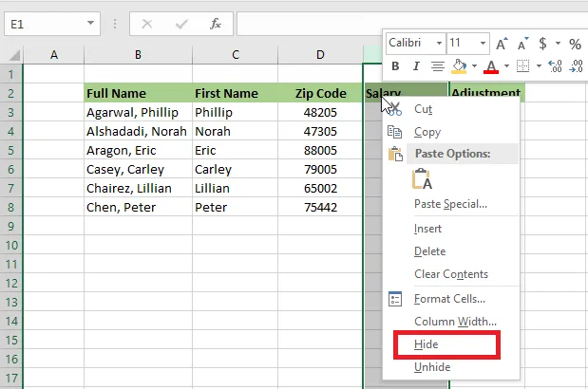Choose Copy from the context menu
588x389 pixels.
(x=451, y=132)
